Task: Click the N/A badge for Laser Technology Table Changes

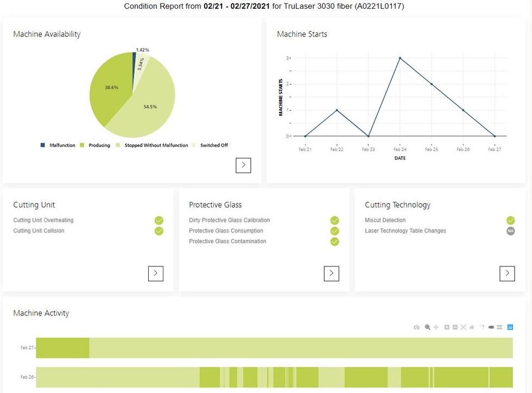Action: (510, 231)
